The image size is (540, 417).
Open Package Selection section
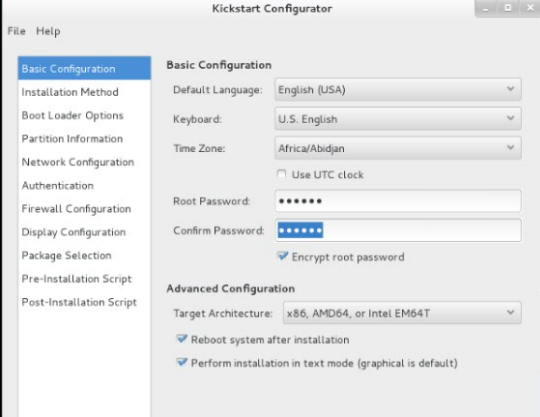tap(84, 256)
